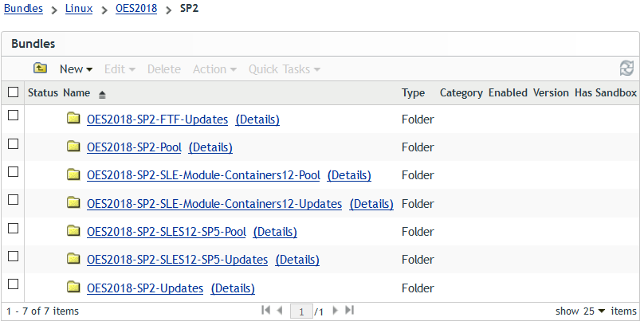644x325 pixels.
Task: Toggle the select-all checkbox in header
Action: click(13, 92)
